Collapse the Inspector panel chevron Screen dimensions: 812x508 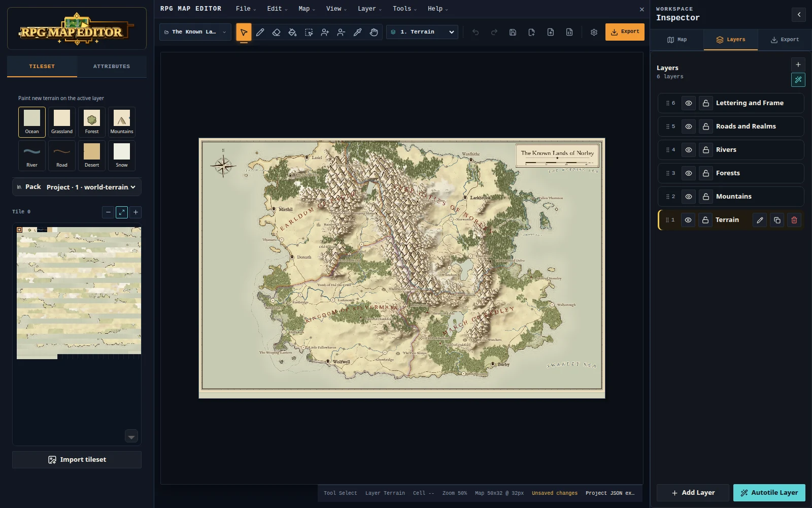(798, 15)
